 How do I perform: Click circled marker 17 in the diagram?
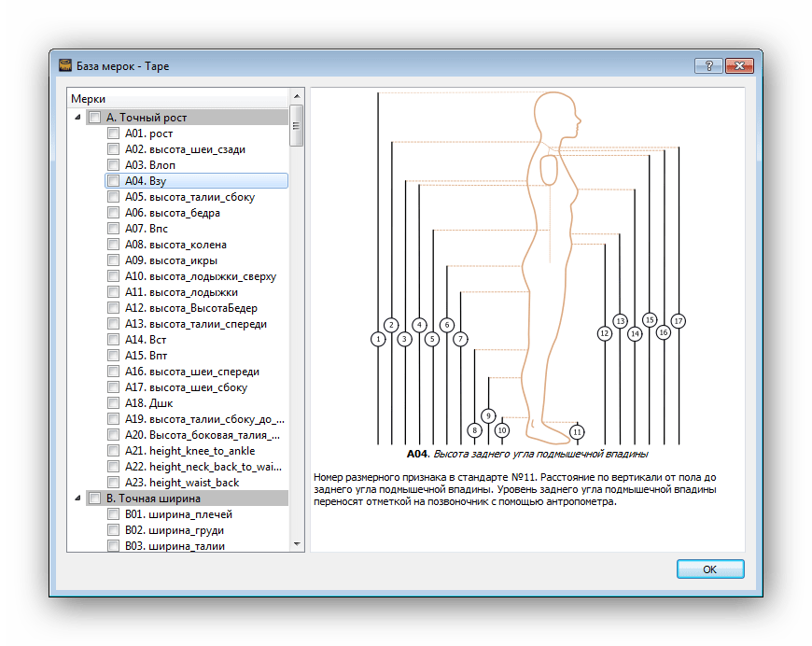click(679, 321)
